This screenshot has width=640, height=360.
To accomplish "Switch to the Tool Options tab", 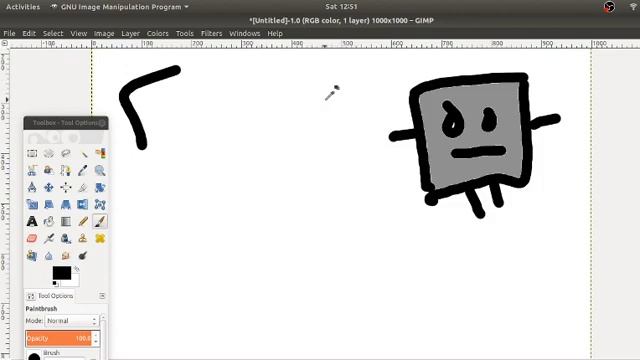I will (50, 296).
